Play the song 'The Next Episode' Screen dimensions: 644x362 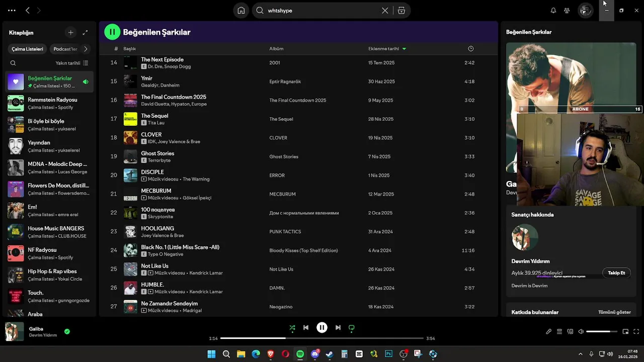tap(162, 59)
